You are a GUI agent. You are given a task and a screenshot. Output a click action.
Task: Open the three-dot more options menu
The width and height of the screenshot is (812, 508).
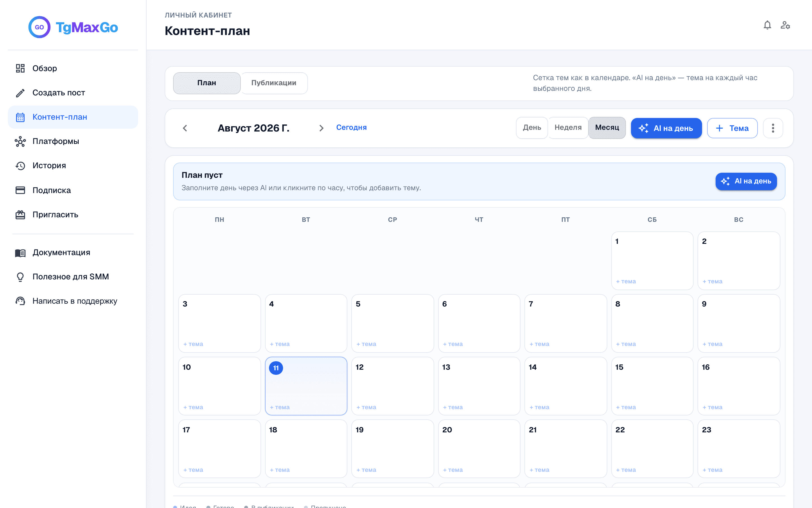click(773, 128)
